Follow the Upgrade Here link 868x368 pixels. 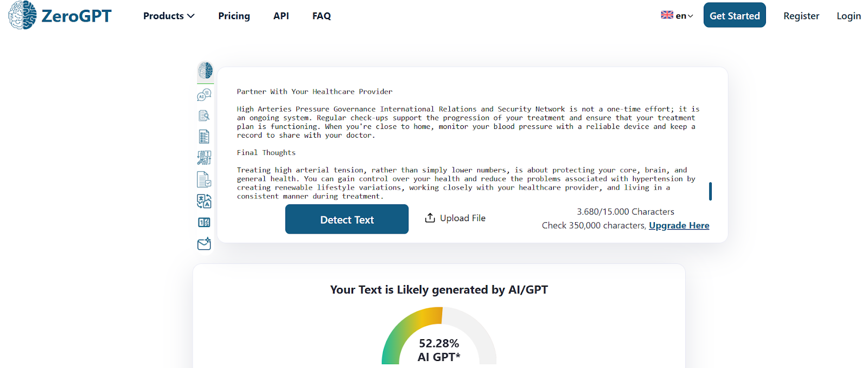click(x=679, y=225)
